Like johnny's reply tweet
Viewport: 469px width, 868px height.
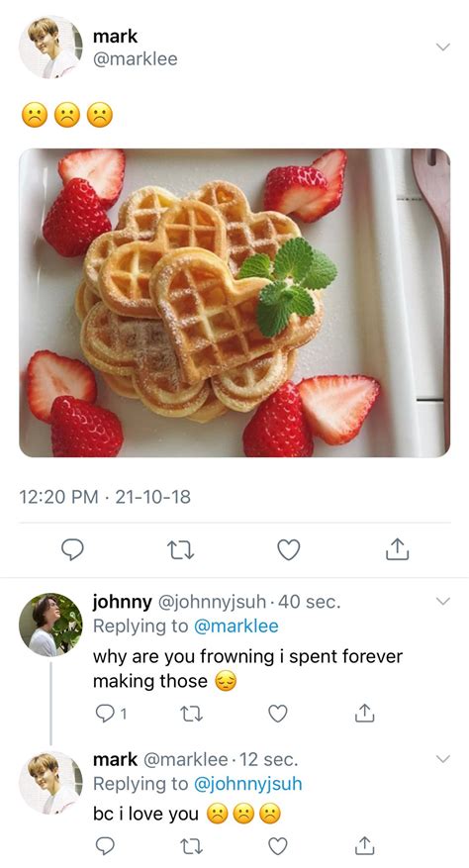click(x=278, y=715)
